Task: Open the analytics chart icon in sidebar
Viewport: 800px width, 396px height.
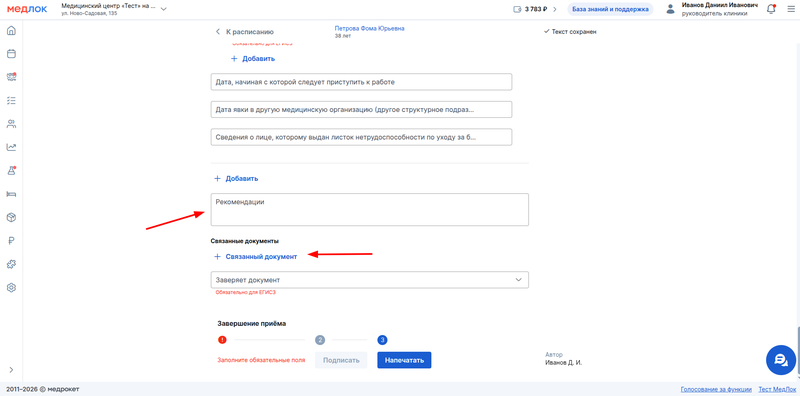Action: (11, 147)
